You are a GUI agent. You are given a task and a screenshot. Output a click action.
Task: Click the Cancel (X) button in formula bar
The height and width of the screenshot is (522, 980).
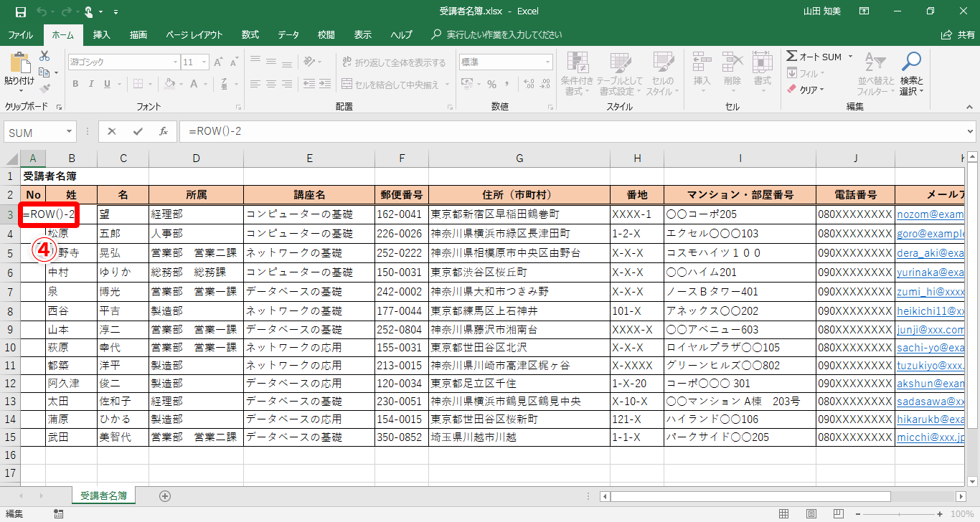pos(112,132)
